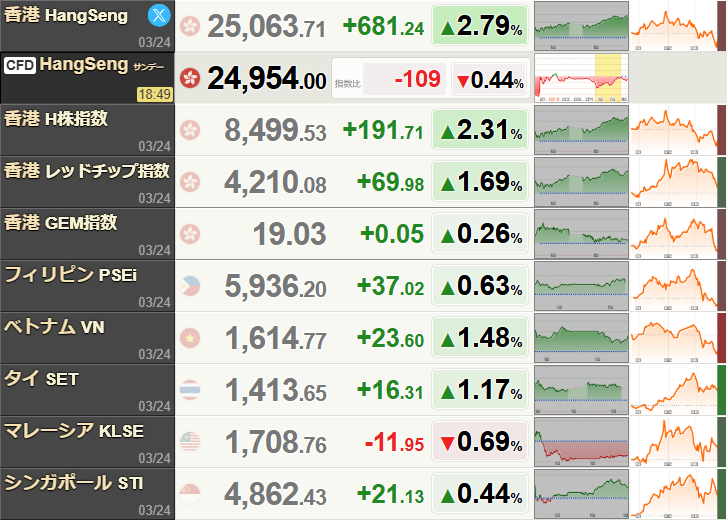The image size is (727, 520).
Task: Click the Hong Kong flag in the 25,063.71 row
Action: click(x=190, y=26)
